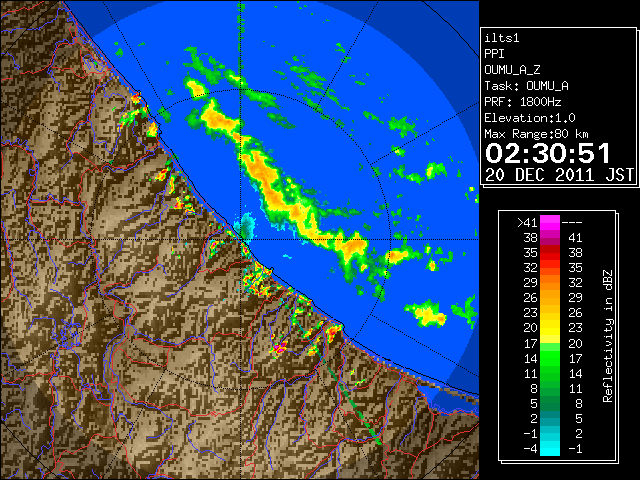
Task: Pick the cyan -4 to -1 dBZ swatch
Action: pos(550,448)
